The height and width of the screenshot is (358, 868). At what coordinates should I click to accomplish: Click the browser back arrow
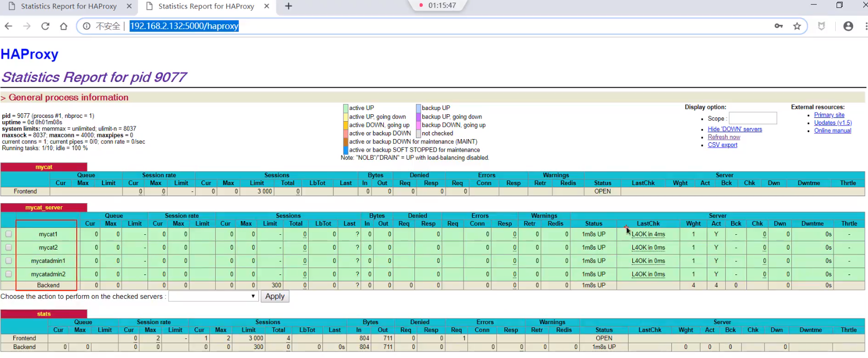(x=8, y=26)
